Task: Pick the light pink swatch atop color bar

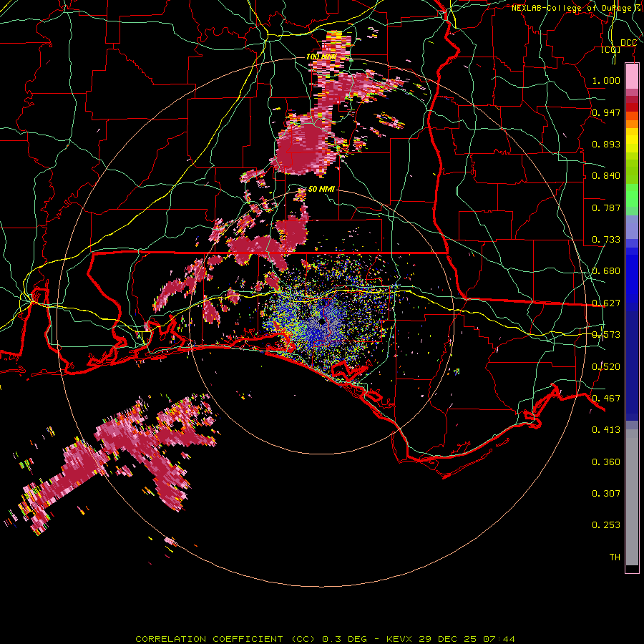Action: click(x=632, y=77)
